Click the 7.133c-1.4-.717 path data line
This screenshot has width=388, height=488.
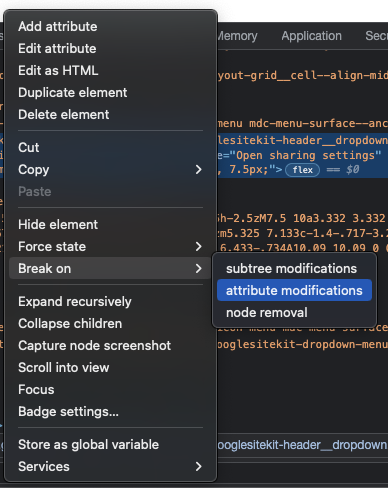tap(303, 233)
